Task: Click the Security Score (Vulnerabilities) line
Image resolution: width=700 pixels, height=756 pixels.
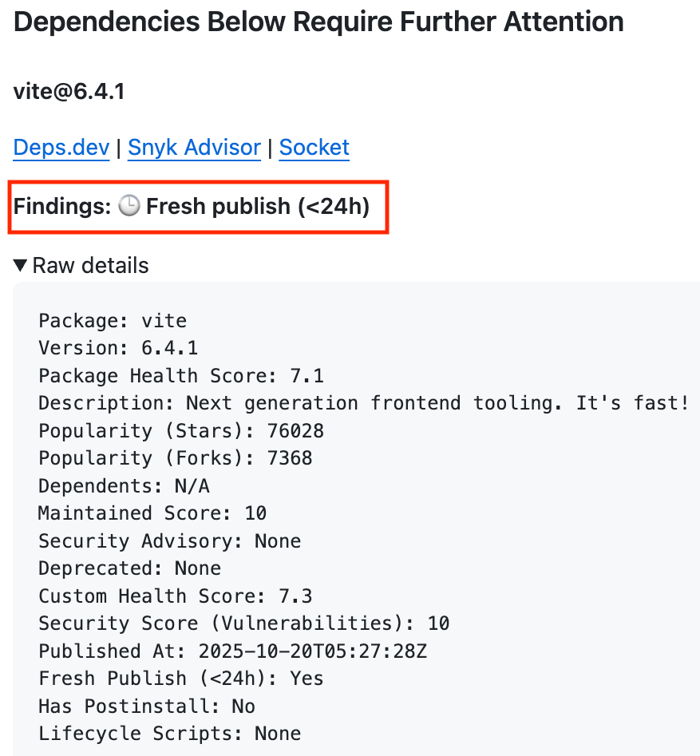Action: pos(244,623)
